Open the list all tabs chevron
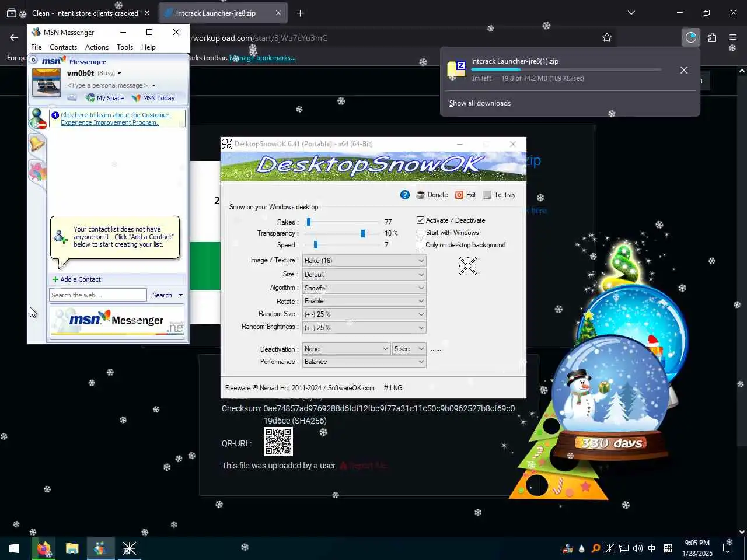The width and height of the screenshot is (747, 560). [x=631, y=13]
